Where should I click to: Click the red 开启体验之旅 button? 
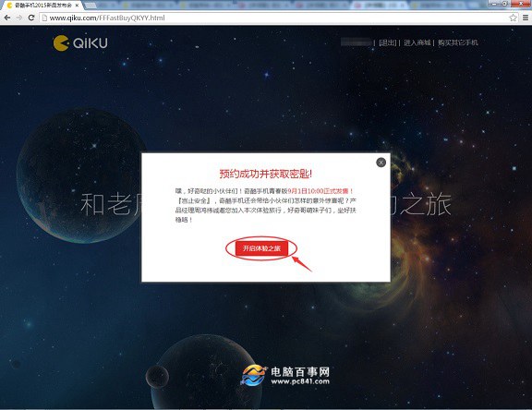[261, 248]
